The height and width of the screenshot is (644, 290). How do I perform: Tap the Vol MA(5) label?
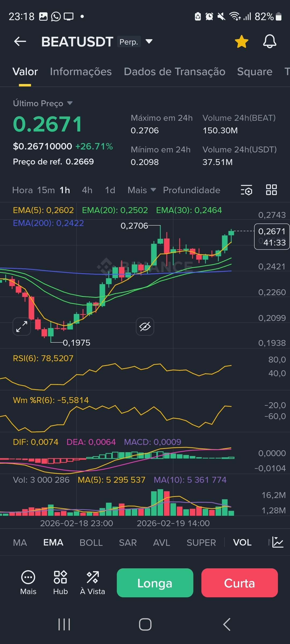[111, 480]
